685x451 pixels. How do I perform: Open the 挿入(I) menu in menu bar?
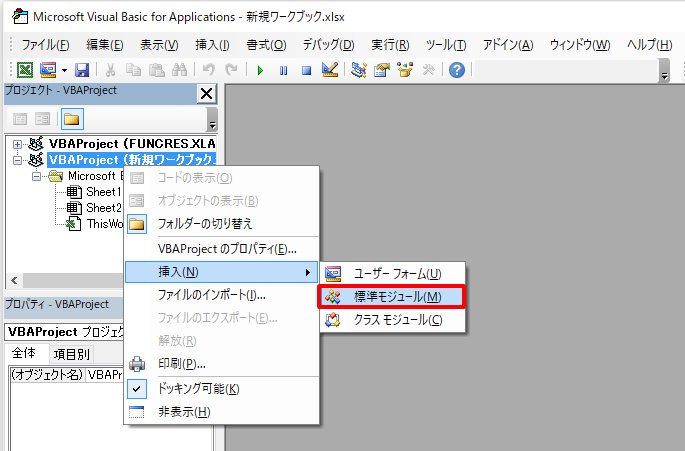pos(212,45)
